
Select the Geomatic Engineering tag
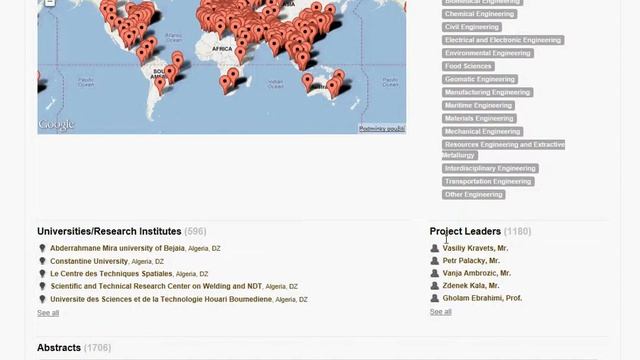point(480,79)
